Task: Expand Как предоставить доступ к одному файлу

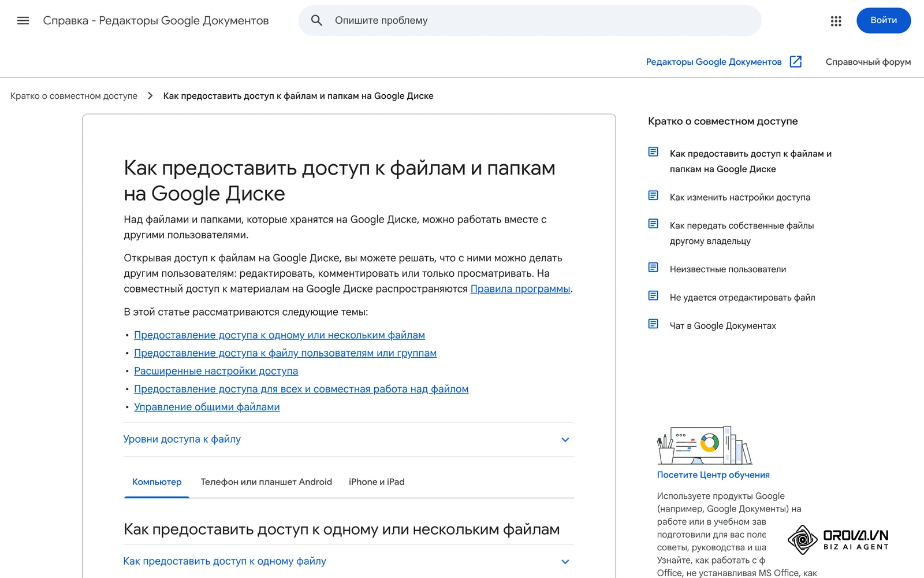Action: point(349,561)
